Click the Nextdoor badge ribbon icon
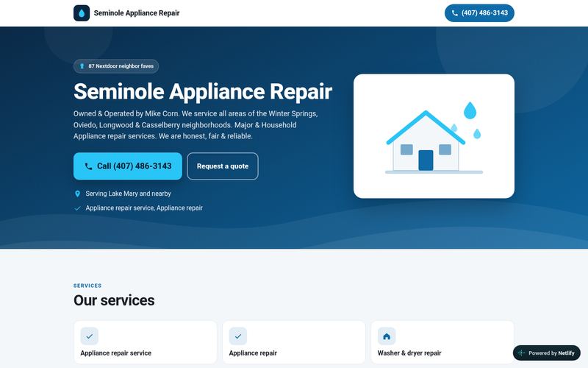 82,66
